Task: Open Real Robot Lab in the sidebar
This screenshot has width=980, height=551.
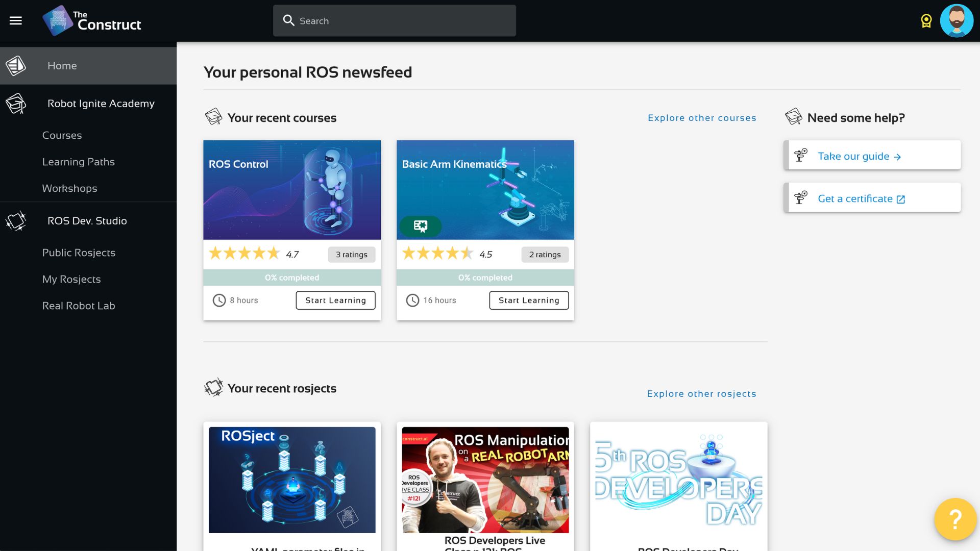Action: [x=79, y=306]
